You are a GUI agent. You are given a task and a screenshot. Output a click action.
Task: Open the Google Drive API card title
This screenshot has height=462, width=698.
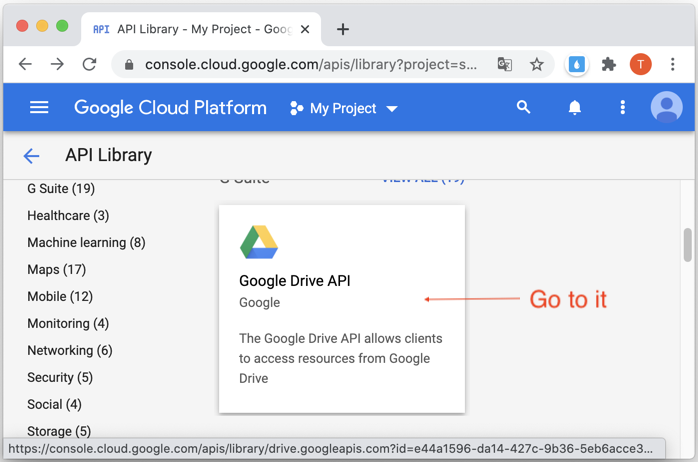(295, 281)
